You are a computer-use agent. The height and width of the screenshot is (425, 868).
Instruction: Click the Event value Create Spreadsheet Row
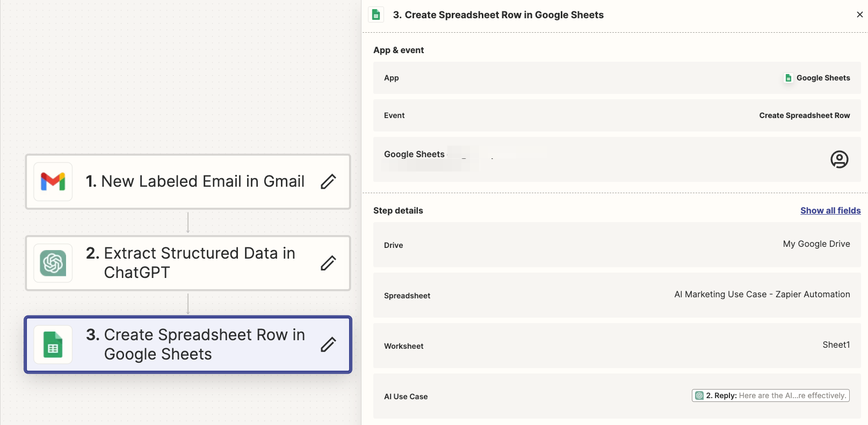(x=804, y=115)
